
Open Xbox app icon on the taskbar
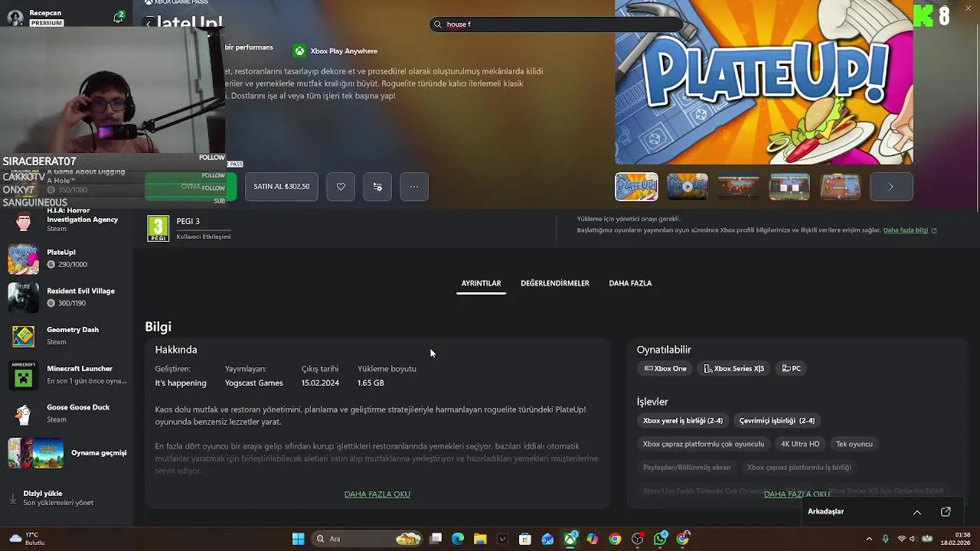570,539
